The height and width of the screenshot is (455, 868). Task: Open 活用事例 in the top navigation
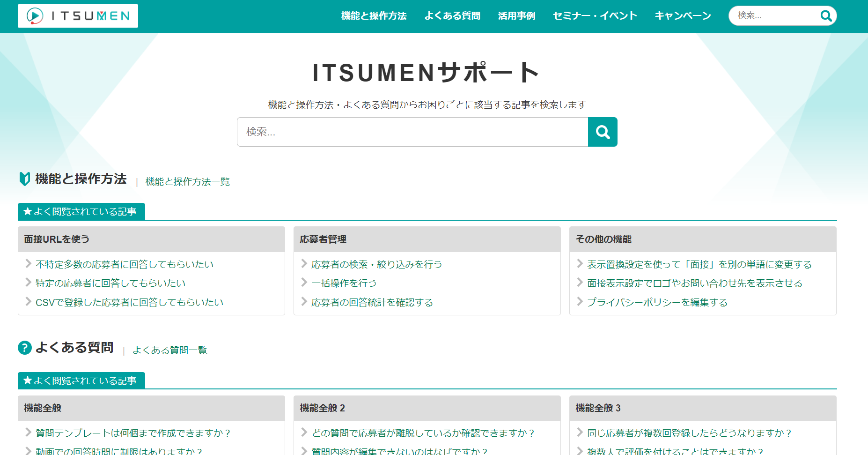[x=516, y=16]
